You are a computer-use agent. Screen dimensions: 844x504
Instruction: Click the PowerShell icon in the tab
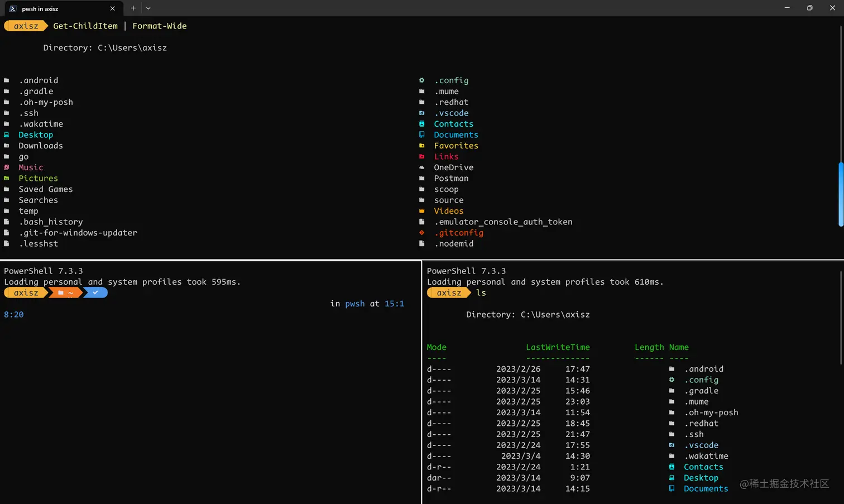click(x=13, y=8)
